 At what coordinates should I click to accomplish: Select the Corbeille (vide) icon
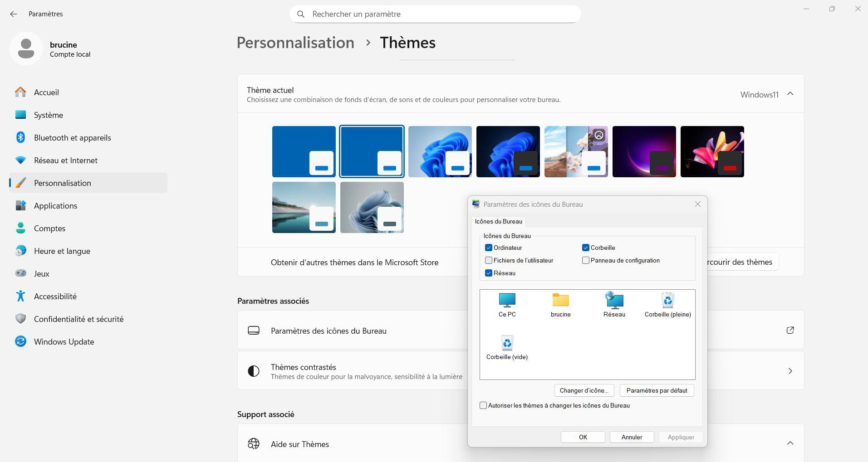(x=507, y=347)
